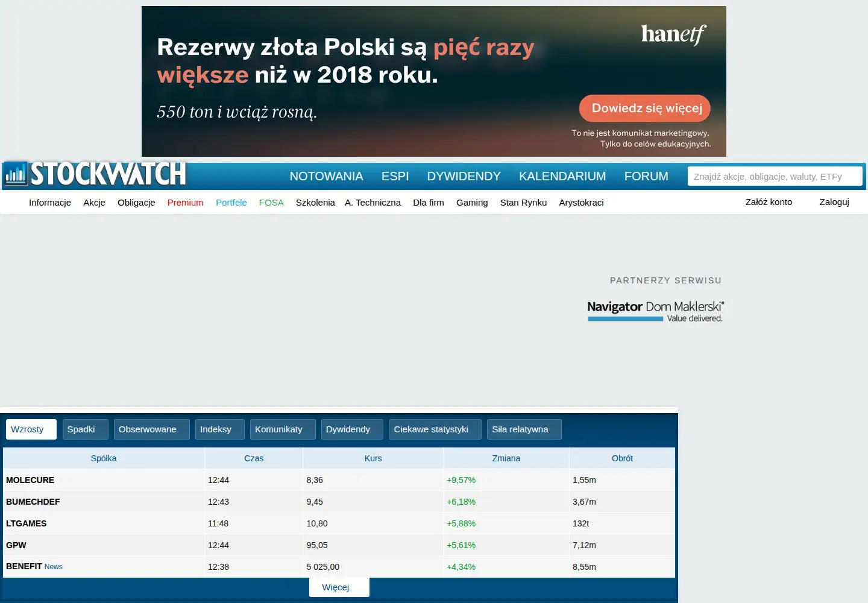Open the red Premium link
The width and height of the screenshot is (868, 603).
[185, 203]
